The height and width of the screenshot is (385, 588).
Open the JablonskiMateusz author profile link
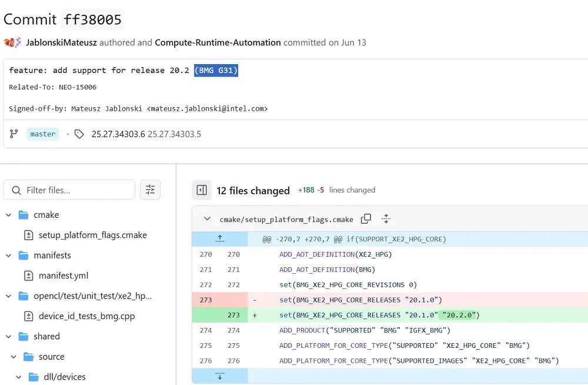[61, 42]
